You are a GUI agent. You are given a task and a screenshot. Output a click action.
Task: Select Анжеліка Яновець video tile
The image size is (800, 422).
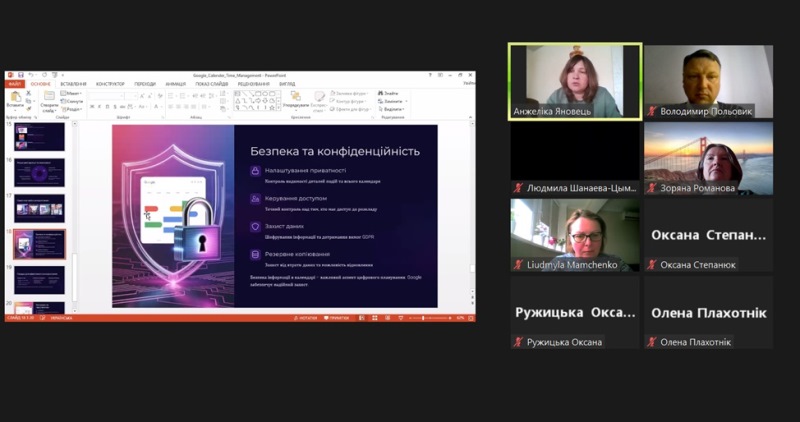coord(575,82)
